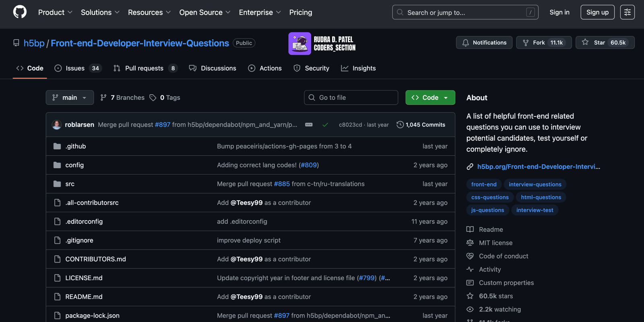644x322 pixels.
Task: Open the commit history clock icon
Action: (400, 125)
